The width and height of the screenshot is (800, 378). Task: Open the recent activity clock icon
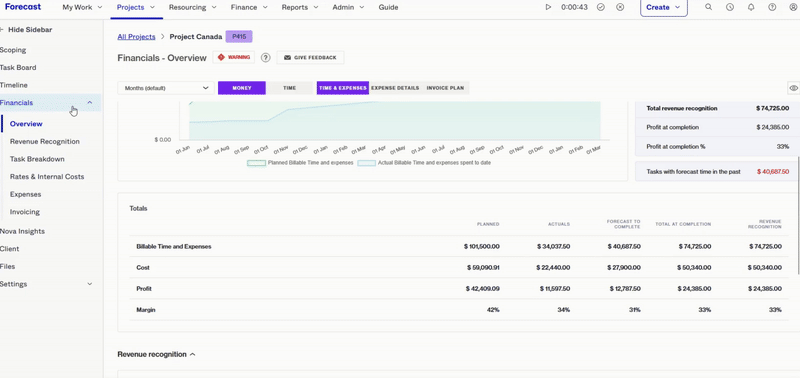coord(730,7)
